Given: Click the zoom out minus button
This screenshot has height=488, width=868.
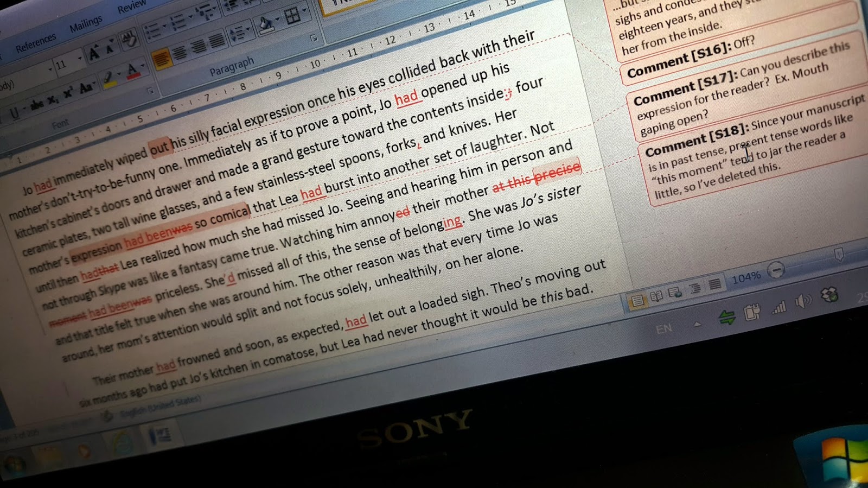Looking at the screenshot, I should click(x=776, y=270).
